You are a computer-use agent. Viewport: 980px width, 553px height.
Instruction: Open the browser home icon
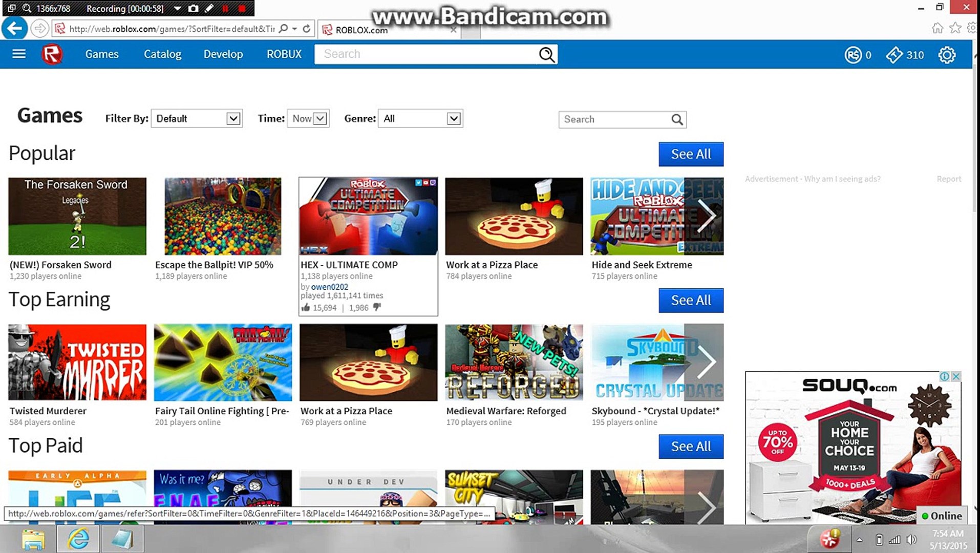pos(937,28)
